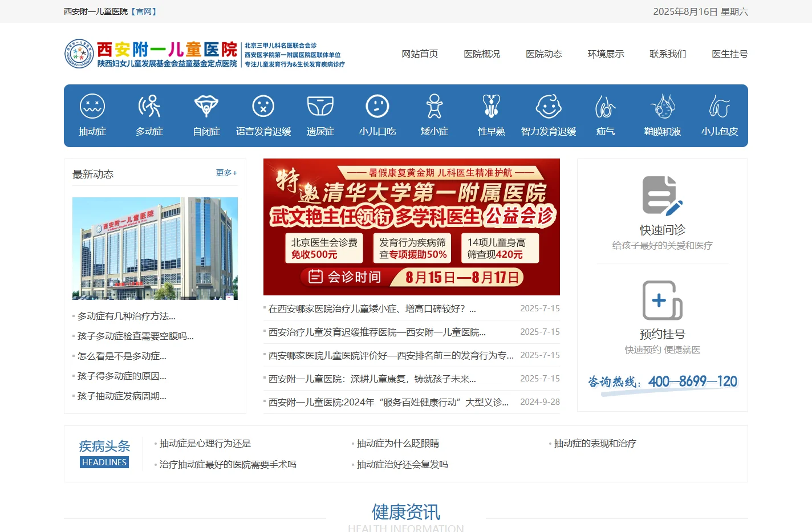Open the 清华大学第一附属医院 red banner
Screen dimensions: 812x532
[x=412, y=227]
